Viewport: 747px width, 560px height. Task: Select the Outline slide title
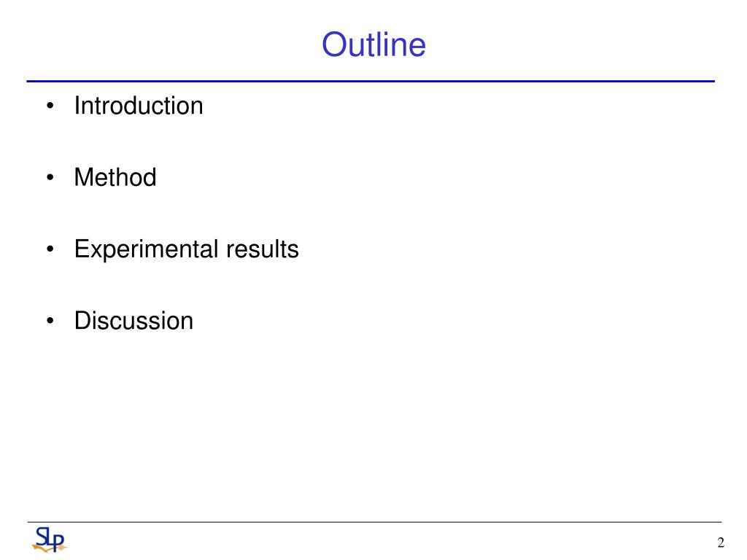pyautogui.click(x=374, y=44)
